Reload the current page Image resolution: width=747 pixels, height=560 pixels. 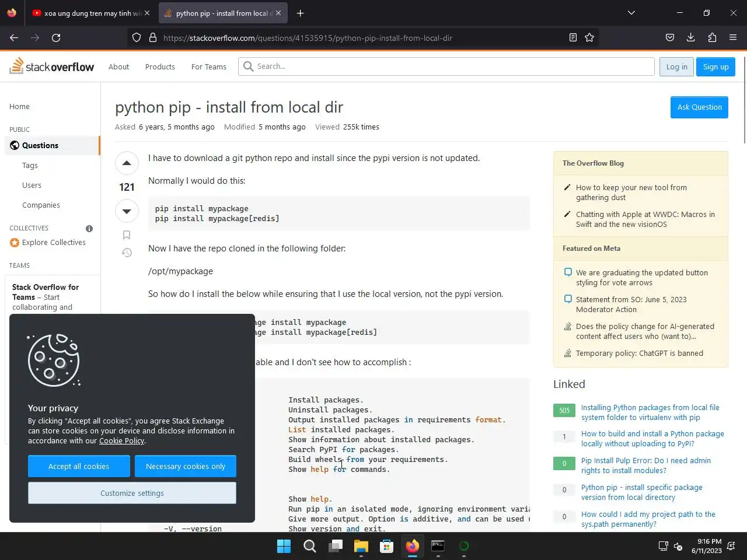[x=56, y=37]
